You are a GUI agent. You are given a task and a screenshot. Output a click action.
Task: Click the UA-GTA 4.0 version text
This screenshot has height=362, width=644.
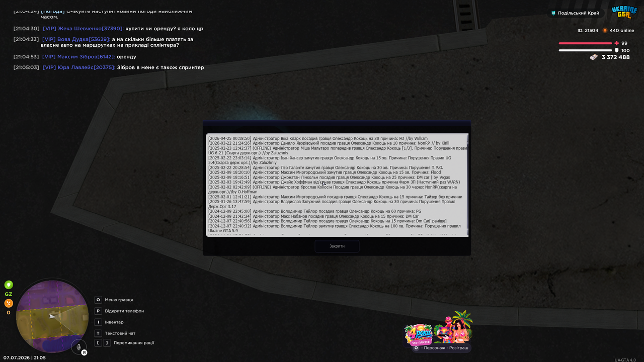pos(626,359)
